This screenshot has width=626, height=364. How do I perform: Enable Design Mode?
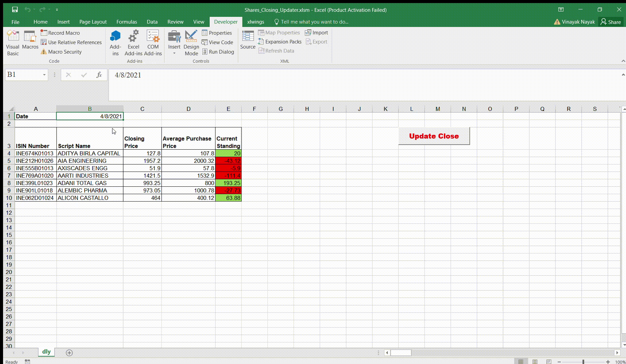pyautogui.click(x=191, y=42)
